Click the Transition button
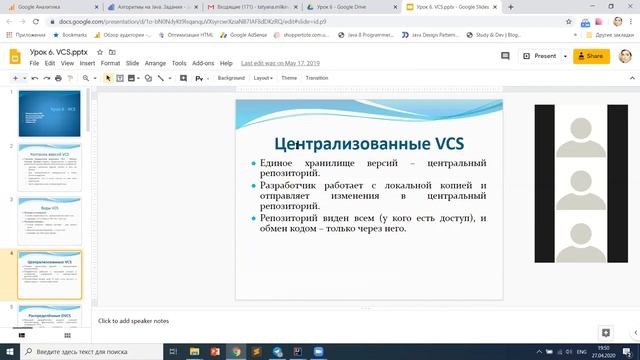 (317, 78)
